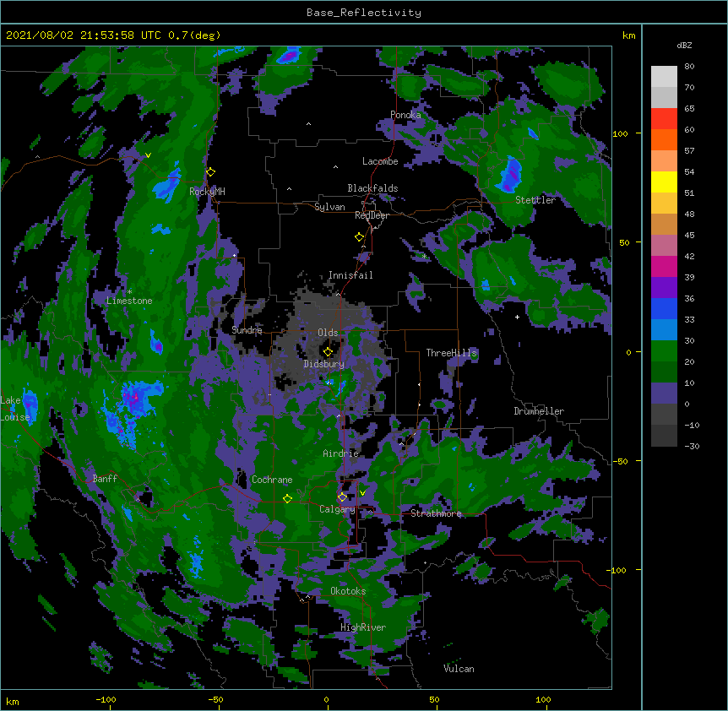
Task: Select the magenta swatch in the dBZ legend
Action: (x=664, y=266)
